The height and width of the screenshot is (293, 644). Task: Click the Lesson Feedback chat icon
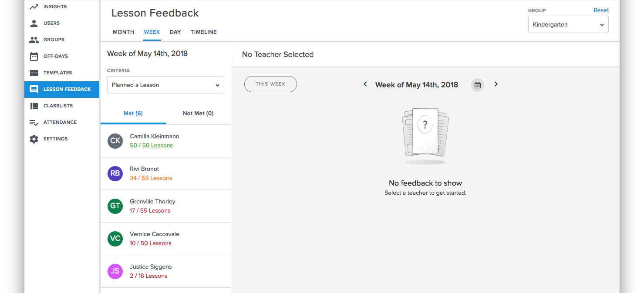tap(34, 89)
